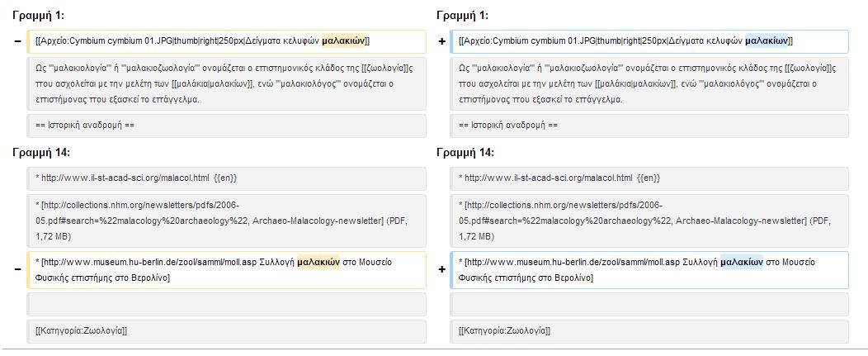Click the left Ιστορική αναδρομή heading line

coord(226,126)
